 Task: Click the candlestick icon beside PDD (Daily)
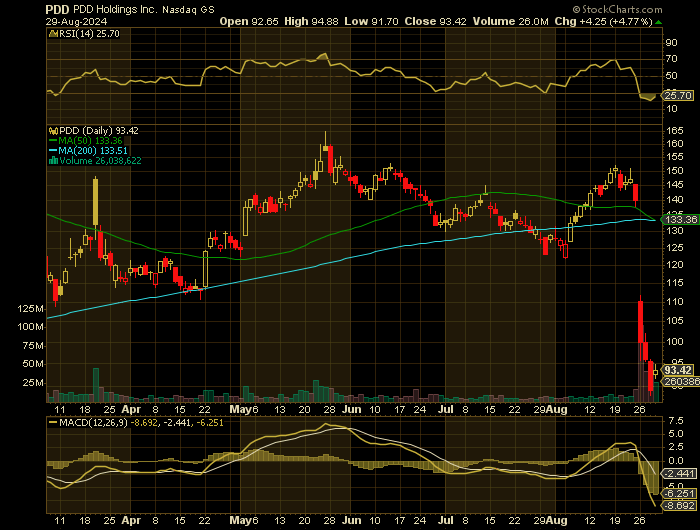(54, 131)
